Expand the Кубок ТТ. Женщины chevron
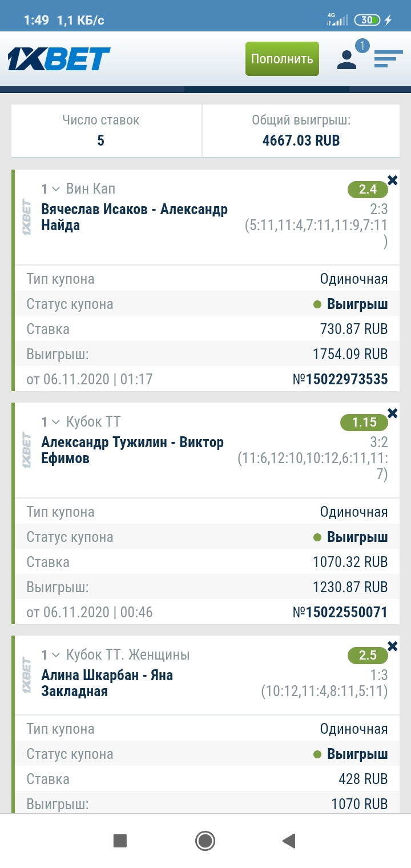411x868 pixels. coord(56,655)
